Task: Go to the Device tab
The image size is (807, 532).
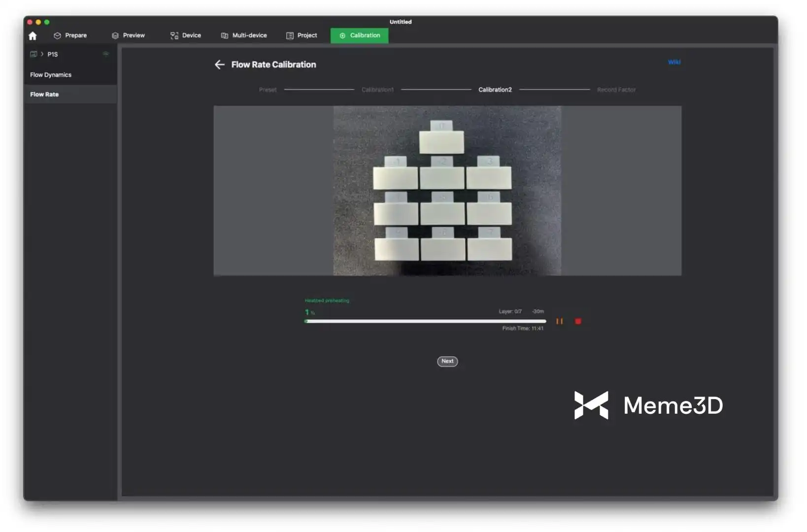Action: click(186, 35)
